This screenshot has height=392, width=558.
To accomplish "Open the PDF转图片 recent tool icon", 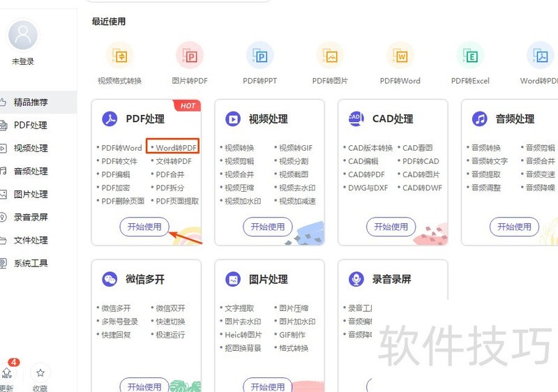I will pos(330,56).
